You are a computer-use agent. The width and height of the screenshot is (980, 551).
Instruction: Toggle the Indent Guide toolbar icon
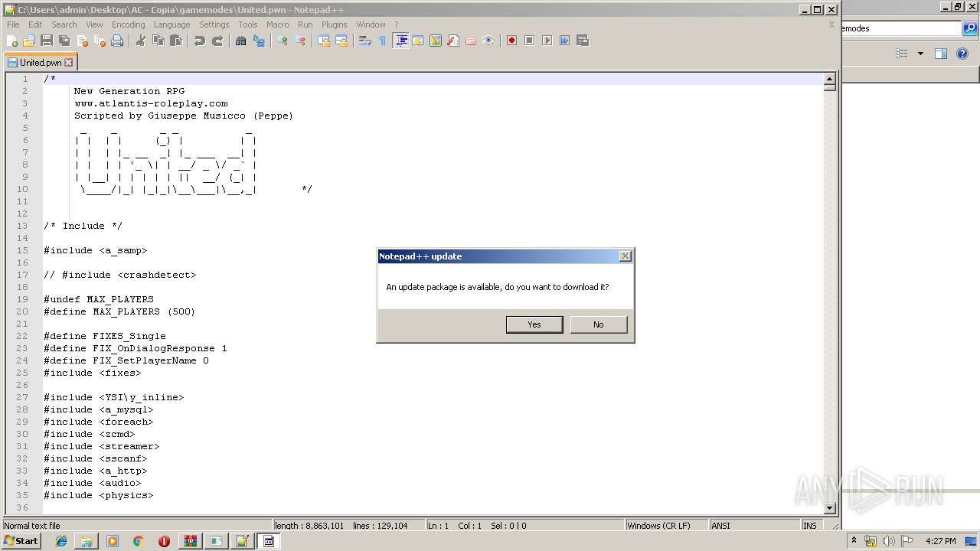click(x=400, y=41)
